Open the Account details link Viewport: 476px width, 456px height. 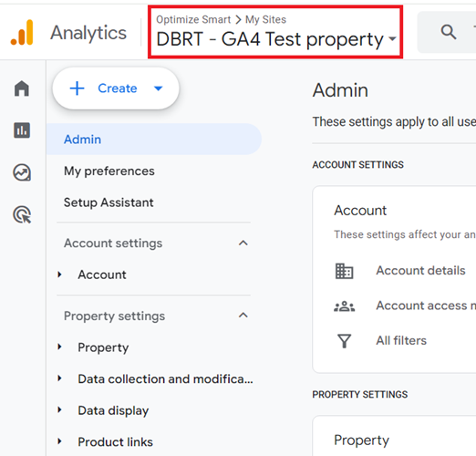pos(420,270)
